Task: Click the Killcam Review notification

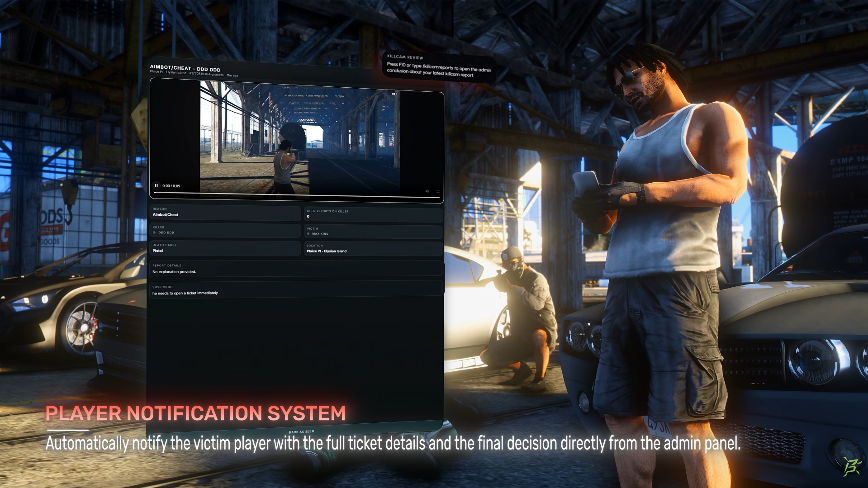Action: pos(439,66)
